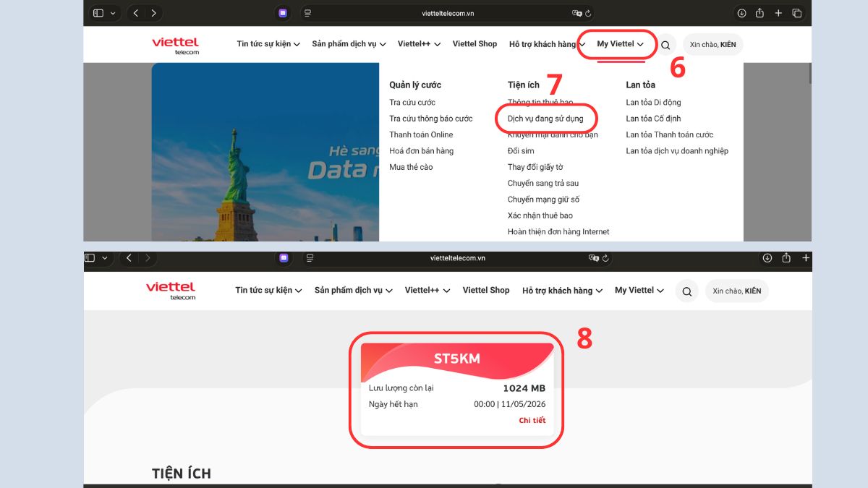The height and width of the screenshot is (488, 868).
Task: Open Lan tỏa Di động link
Action: [653, 103]
